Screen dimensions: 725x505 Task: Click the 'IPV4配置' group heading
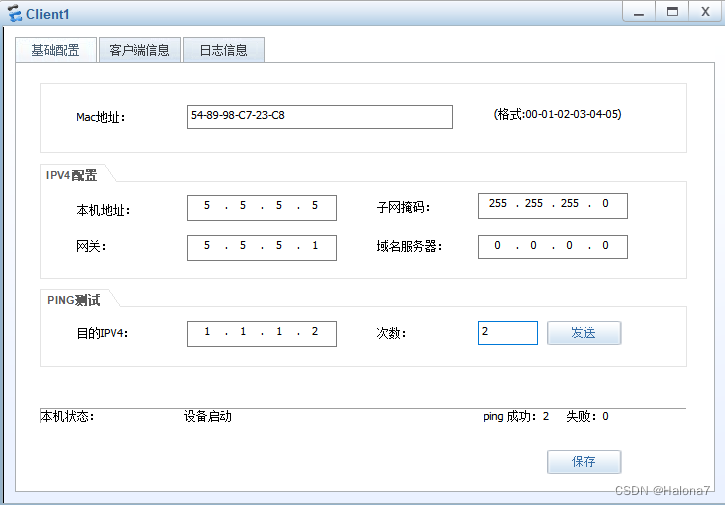(x=71, y=175)
